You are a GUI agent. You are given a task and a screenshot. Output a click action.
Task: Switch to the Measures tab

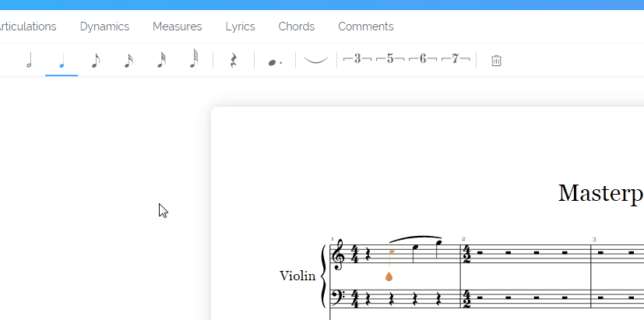point(177,26)
